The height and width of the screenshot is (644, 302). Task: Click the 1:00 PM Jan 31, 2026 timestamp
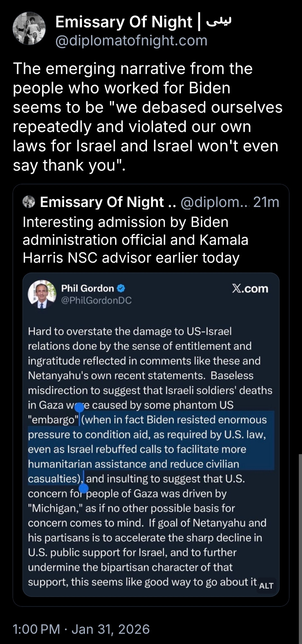click(x=81, y=629)
